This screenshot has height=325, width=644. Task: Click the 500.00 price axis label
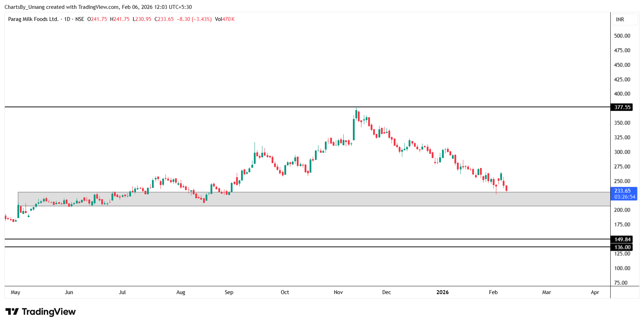click(x=622, y=36)
